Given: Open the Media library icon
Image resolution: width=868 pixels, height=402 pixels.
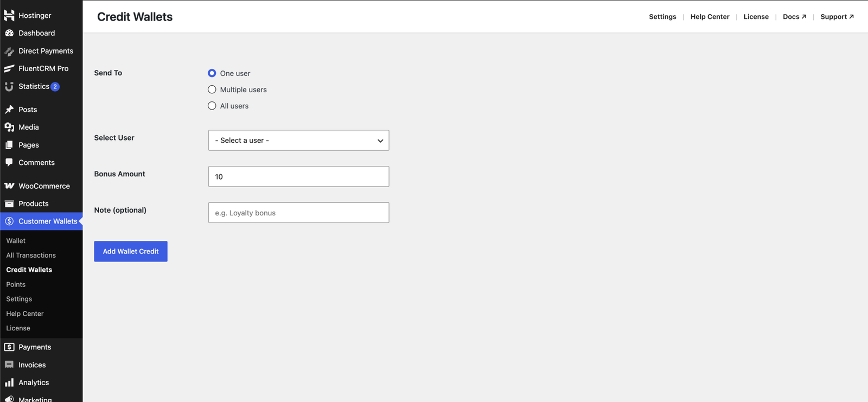Looking at the screenshot, I should pos(9,127).
